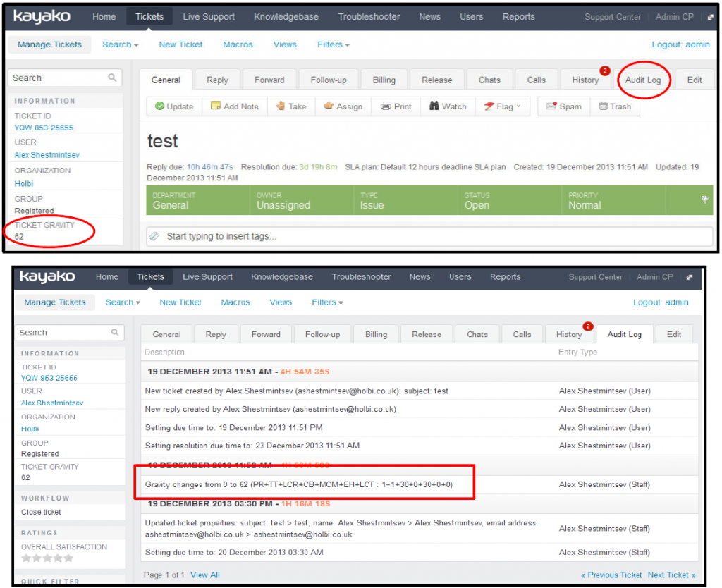Click the expand window icon in lower header
Screen dimensions: 722x588
(690, 277)
